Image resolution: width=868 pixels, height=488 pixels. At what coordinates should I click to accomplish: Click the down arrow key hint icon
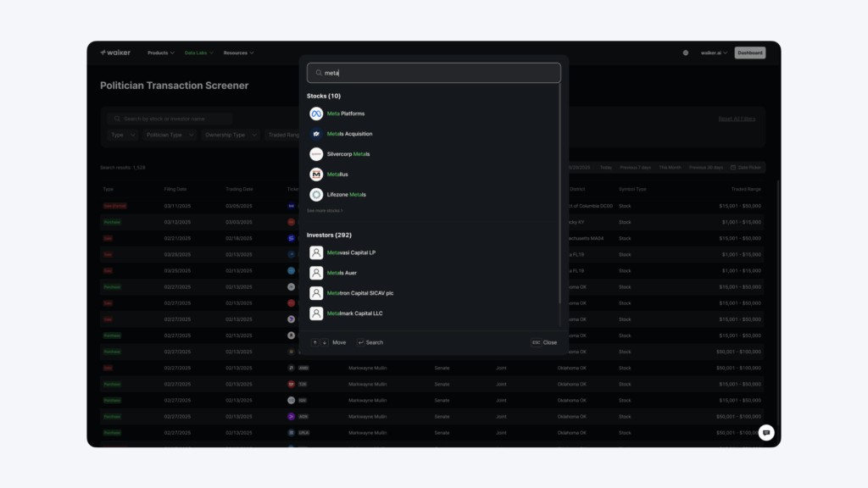pyautogui.click(x=325, y=342)
